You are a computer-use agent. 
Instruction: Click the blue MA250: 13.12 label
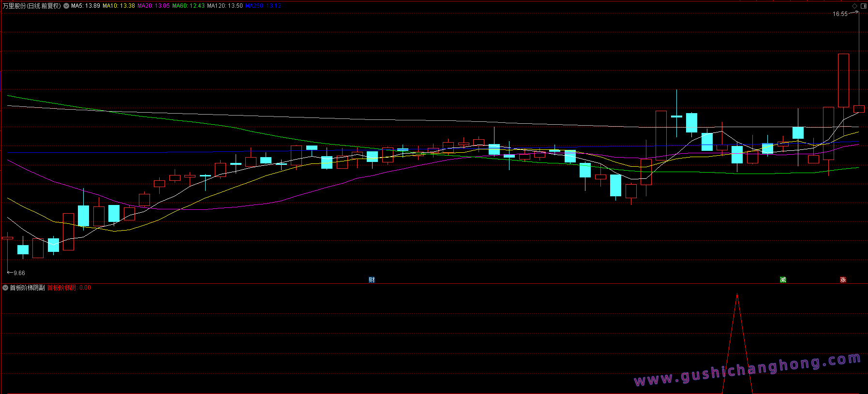(x=263, y=6)
